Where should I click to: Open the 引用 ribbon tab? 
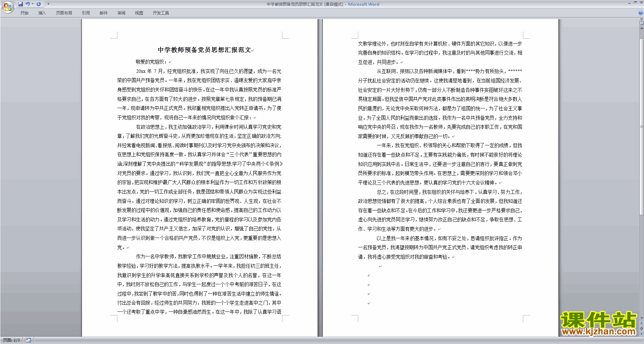tap(86, 13)
